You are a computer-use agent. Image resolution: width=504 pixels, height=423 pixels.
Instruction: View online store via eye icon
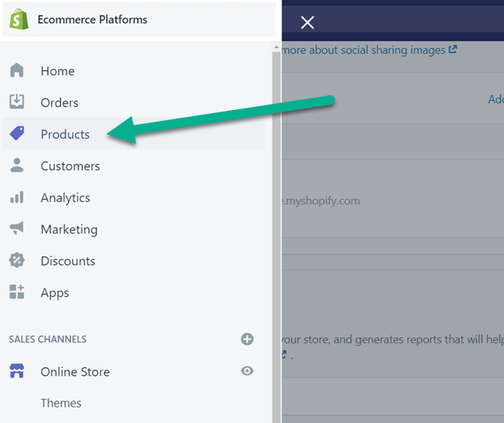[247, 371]
